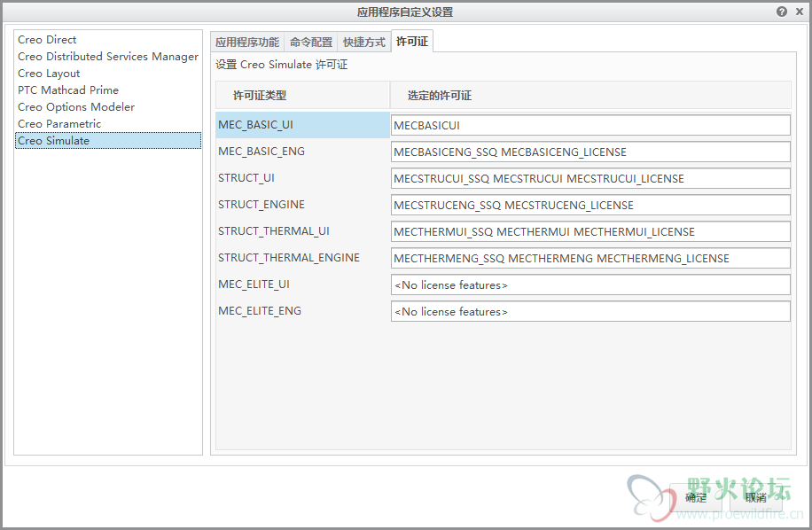Click the 许可证类型 column header

[302, 95]
